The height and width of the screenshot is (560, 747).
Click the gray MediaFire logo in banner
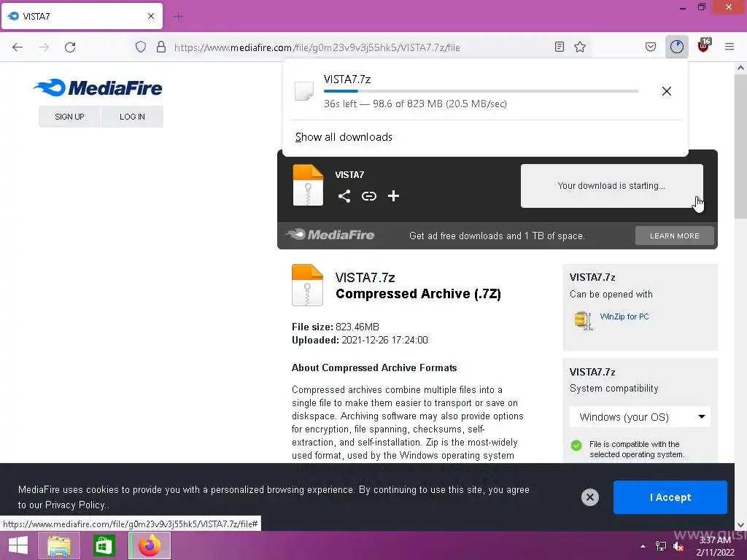point(330,235)
